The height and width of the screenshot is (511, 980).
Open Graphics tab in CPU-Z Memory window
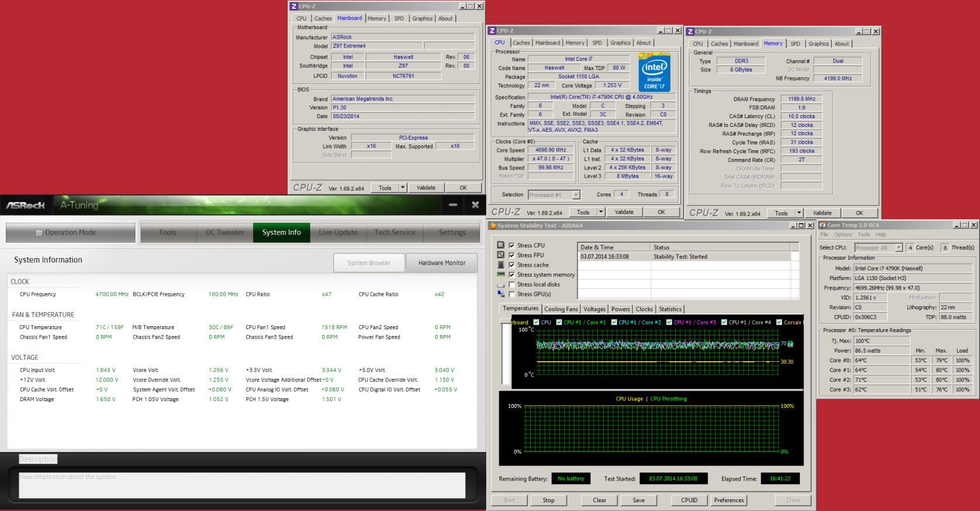click(x=819, y=44)
